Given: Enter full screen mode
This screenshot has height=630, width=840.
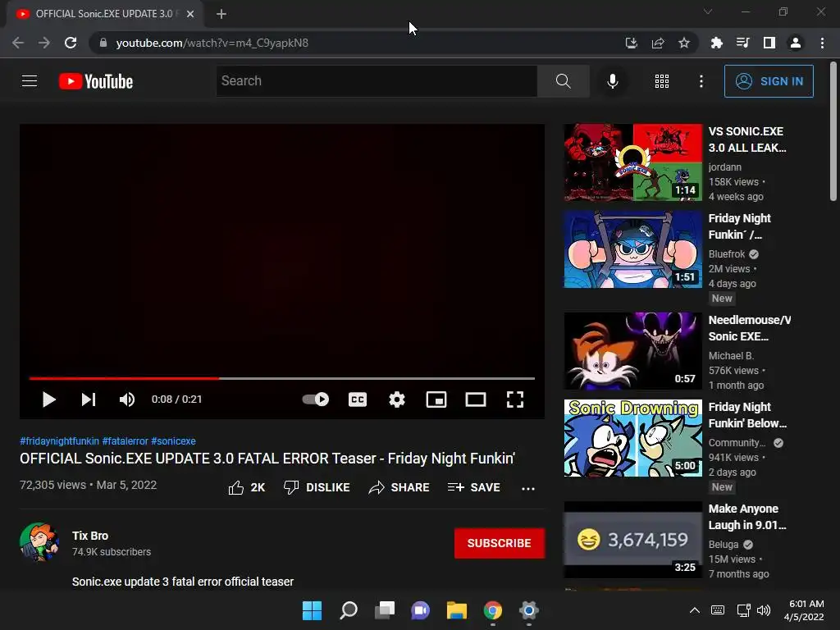Looking at the screenshot, I should coord(515,399).
